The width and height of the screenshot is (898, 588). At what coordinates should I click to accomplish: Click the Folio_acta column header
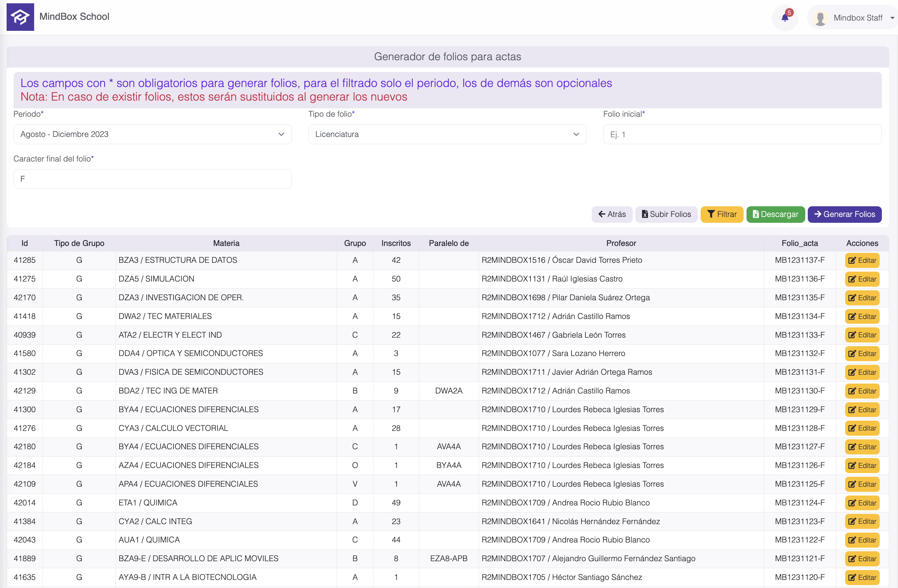[799, 243]
